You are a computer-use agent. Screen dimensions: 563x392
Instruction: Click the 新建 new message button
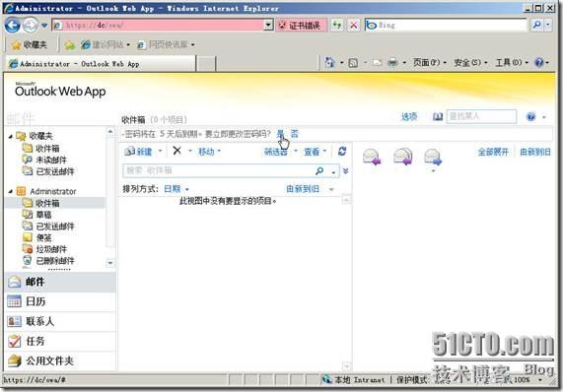tap(138, 152)
